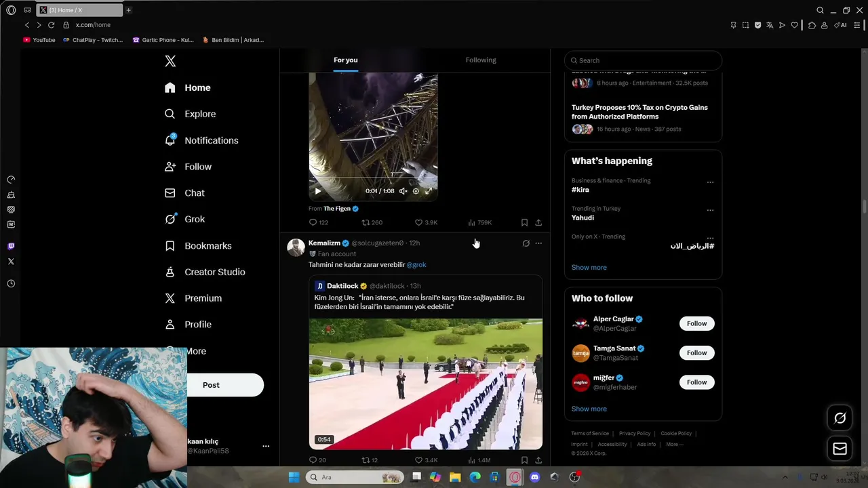Open account menu for kaan kılıç
This screenshot has width=868, height=488.
[x=266, y=446]
